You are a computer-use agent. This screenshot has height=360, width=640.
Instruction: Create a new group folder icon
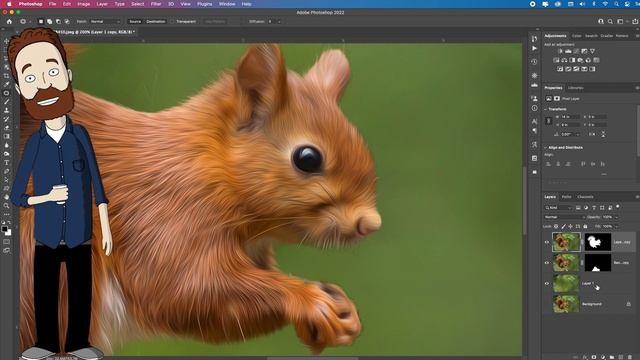[612, 357]
